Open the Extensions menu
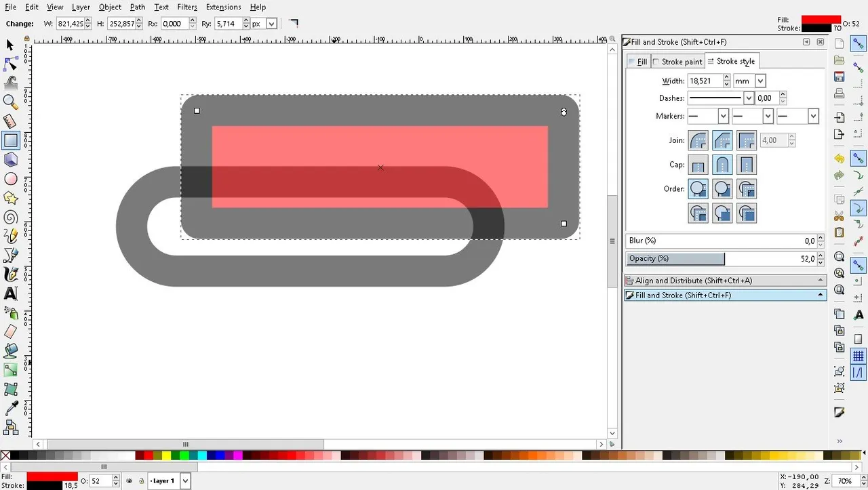The width and height of the screenshot is (868, 490). [x=223, y=7]
